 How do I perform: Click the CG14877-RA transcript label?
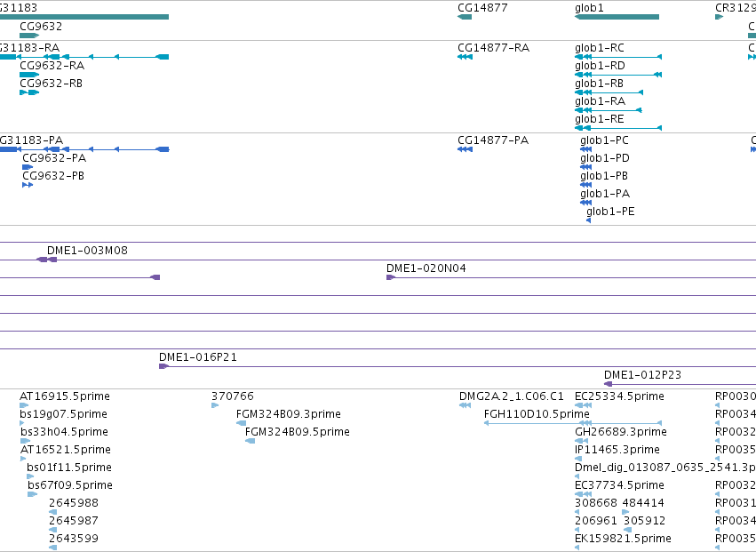(x=493, y=48)
